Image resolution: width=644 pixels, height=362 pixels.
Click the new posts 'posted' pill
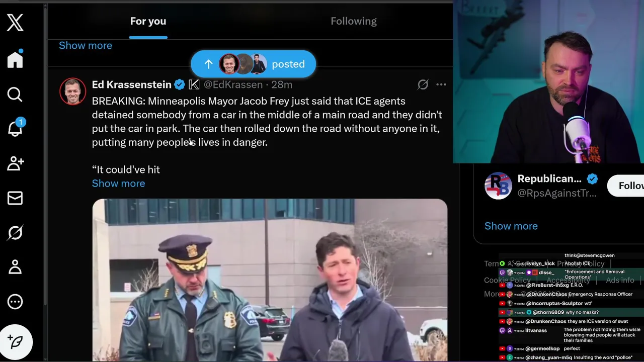pos(253,64)
